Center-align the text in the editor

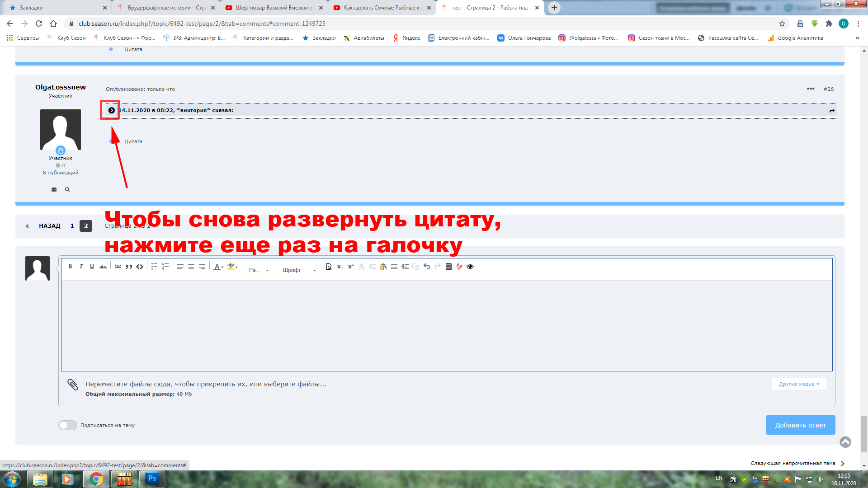point(191,267)
